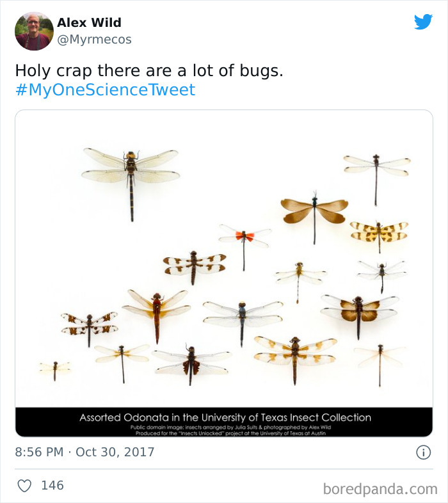Screen dimensions: 448x503
Task: Click the damselfly with solid brown wings
Action: click(x=314, y=211)
